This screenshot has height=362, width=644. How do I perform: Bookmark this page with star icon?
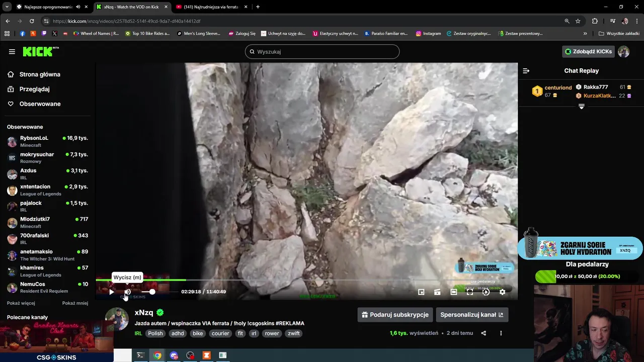click(578, 21)
